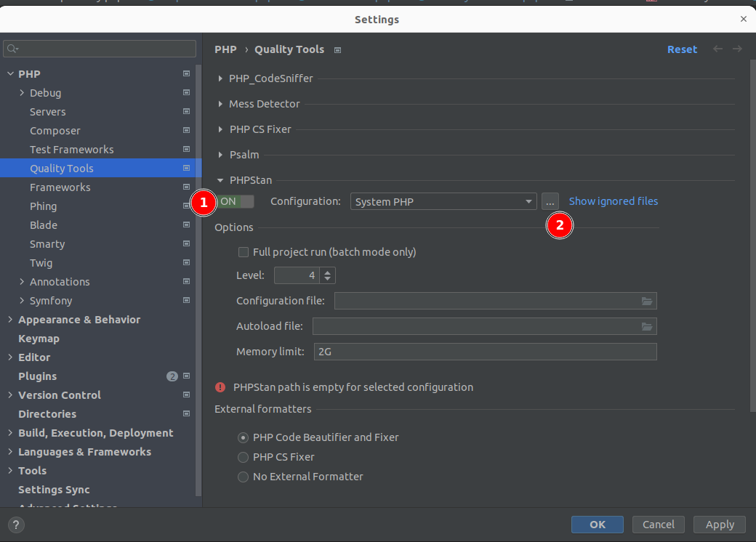Expand the Mess Detector section
Viewport: 756px width, 542px height.
[220, 104]
